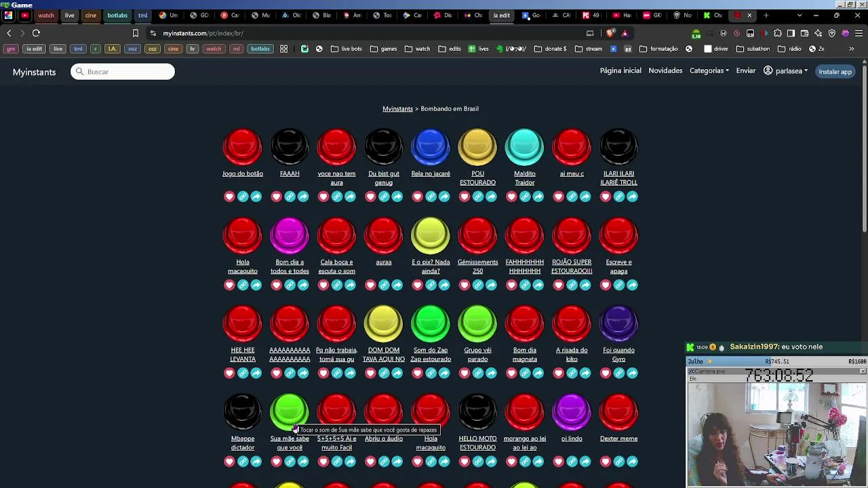Screen dimensions: 868x488
Task: Favorite the HEE HEE LEVANTA sound
Action: pos(229,373)
